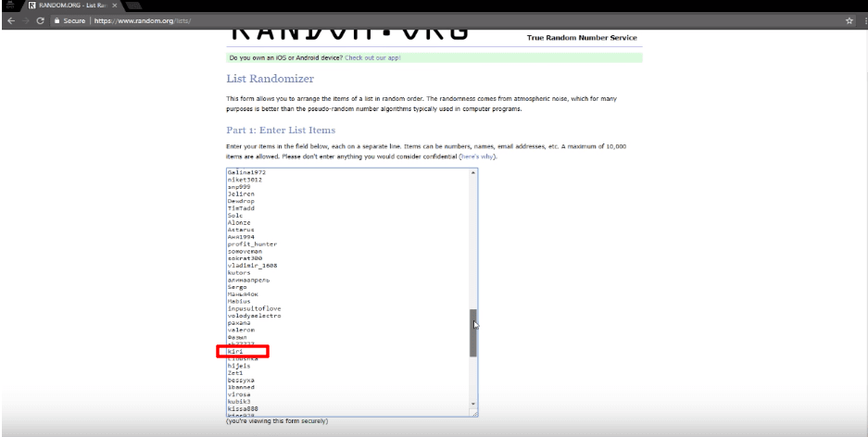Click list entry 'inpusuitoflove'

pyautogui.click(x=254, y=308)
